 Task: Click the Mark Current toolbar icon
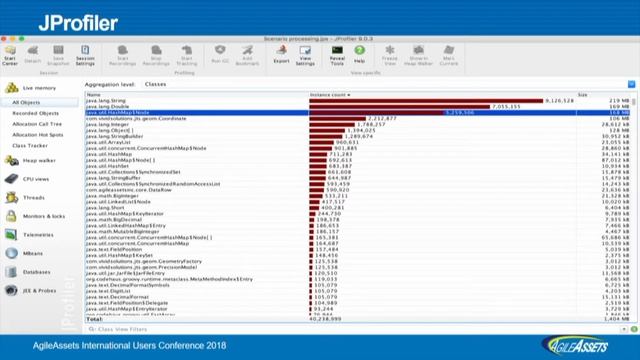click(x=449, y=55)
